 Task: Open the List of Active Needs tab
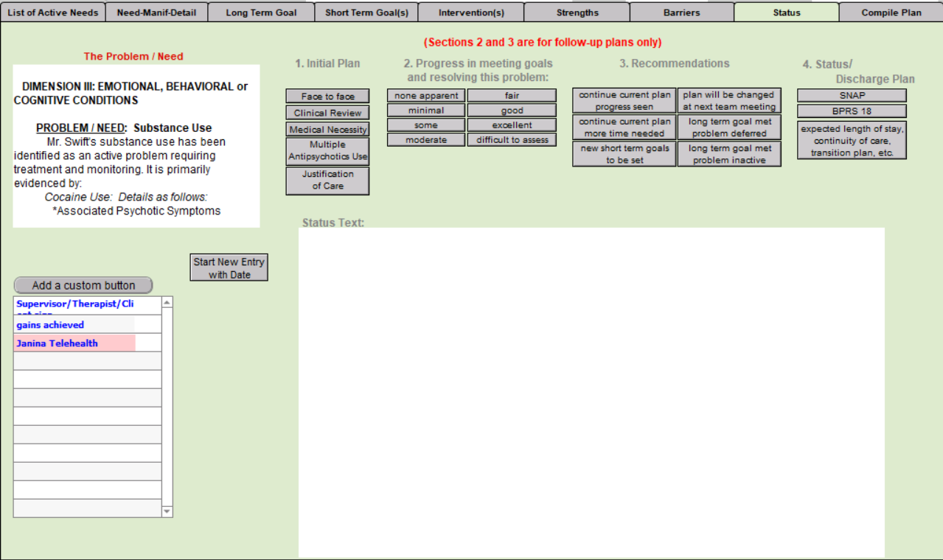(52, 13)
